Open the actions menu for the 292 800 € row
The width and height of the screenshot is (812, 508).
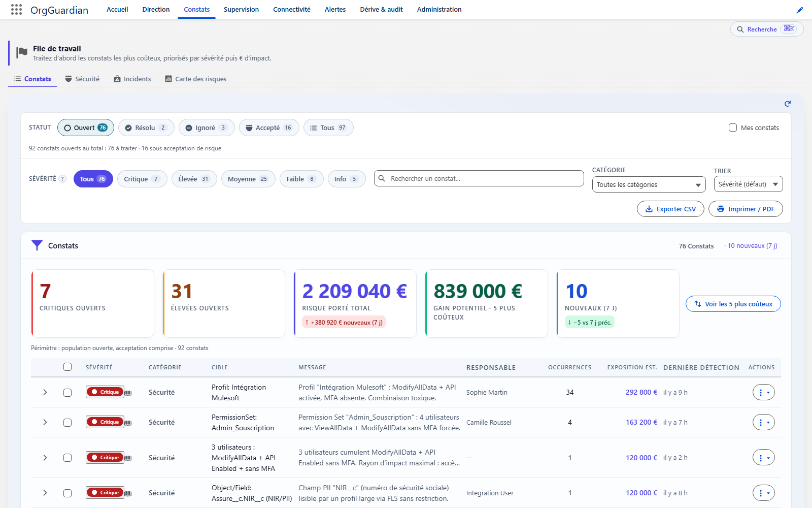click(764, 392)
